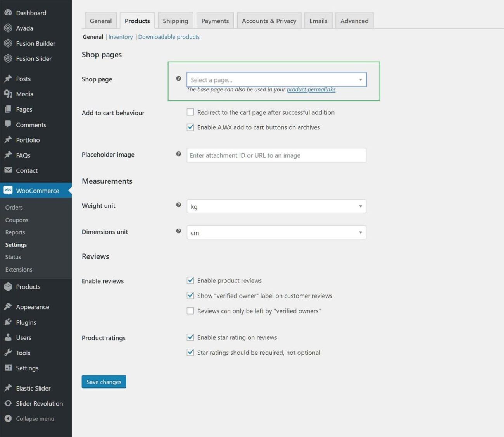Uncheck Enable AJAX add to cart buttons

pyautogui.click(x=190, y=127)
